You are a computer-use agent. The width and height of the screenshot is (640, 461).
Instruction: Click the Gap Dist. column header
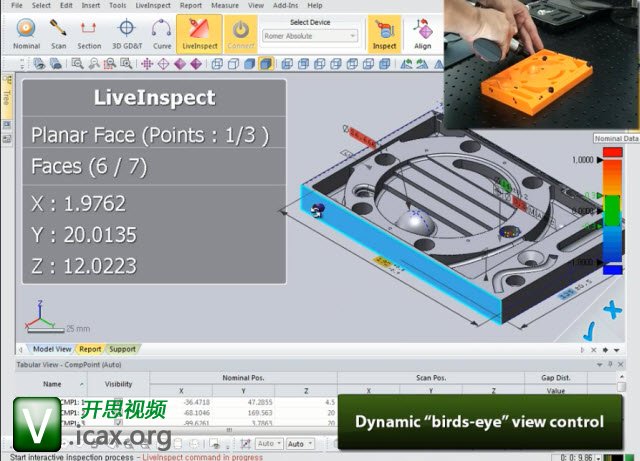556,378
